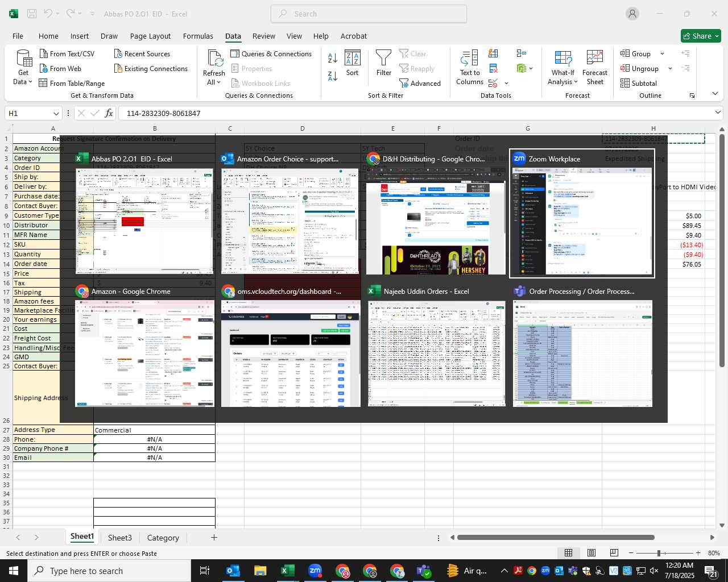Open Existing Connections
This screenshot has height=582, width=728.
click(151, 68)
